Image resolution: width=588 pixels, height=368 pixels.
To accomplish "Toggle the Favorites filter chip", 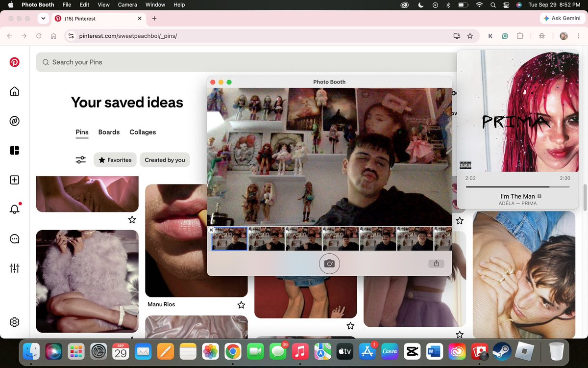I will point(115,160).
